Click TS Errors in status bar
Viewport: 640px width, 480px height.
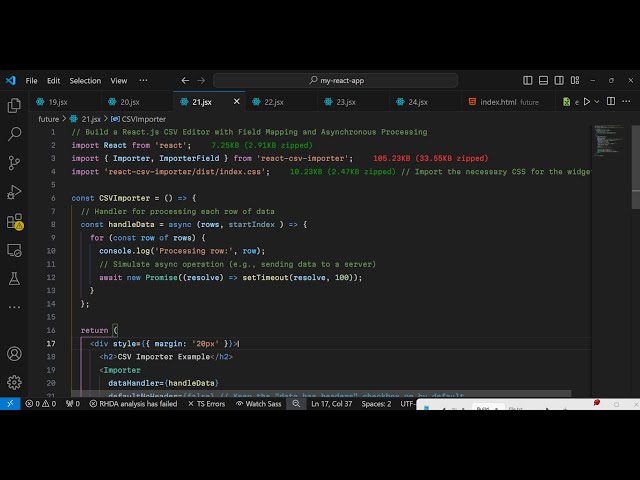[x=210, y=404]
